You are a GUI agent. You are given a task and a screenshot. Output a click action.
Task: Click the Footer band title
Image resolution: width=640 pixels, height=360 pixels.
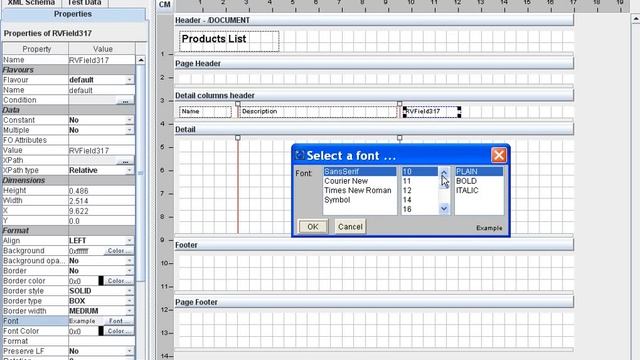tap(186, 245)
